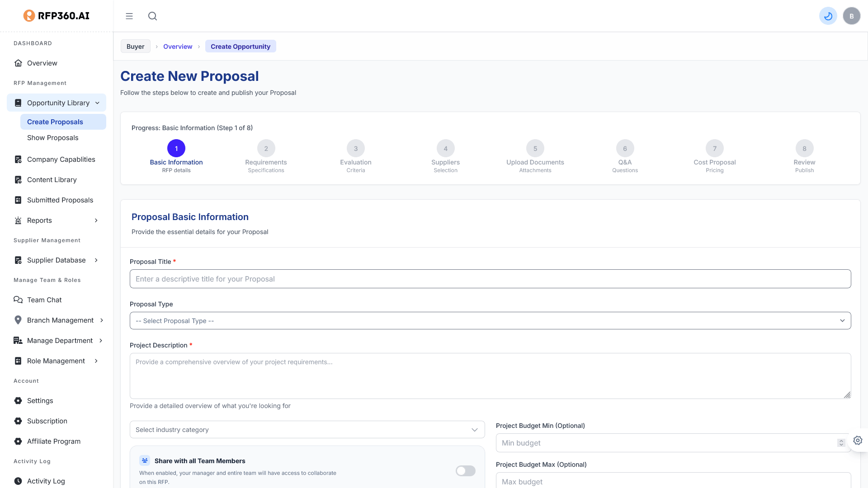The height and width of the screenshot is (488, 868).
Task: Click the Team Chat icon in the sidebar
Action: click(x=18, y=300)
